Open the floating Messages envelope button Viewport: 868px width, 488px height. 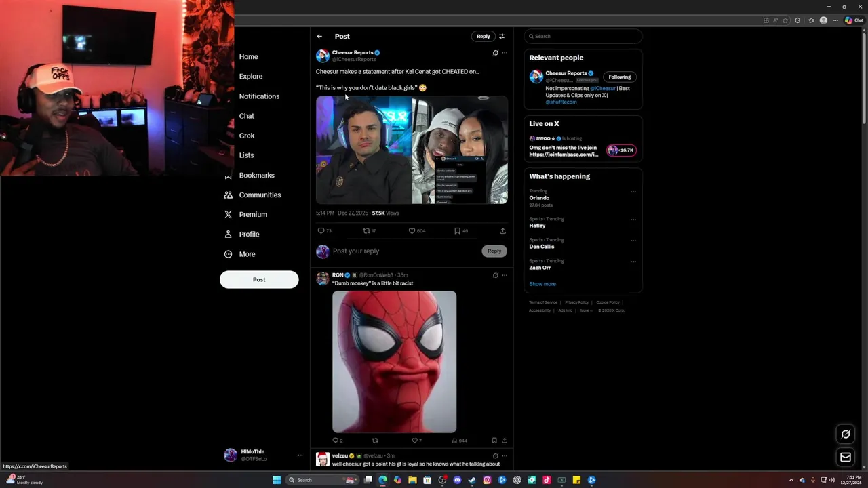tap(846, 457)
